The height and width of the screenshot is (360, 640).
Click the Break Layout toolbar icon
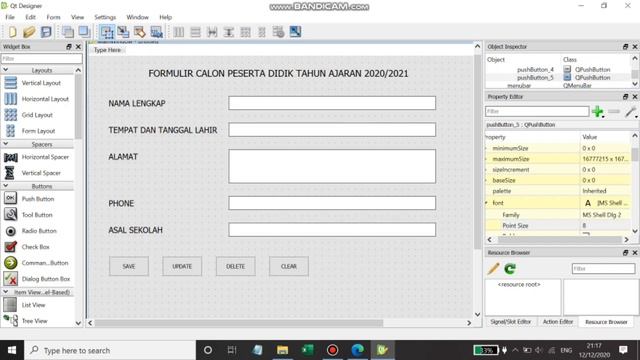(278, 32)
